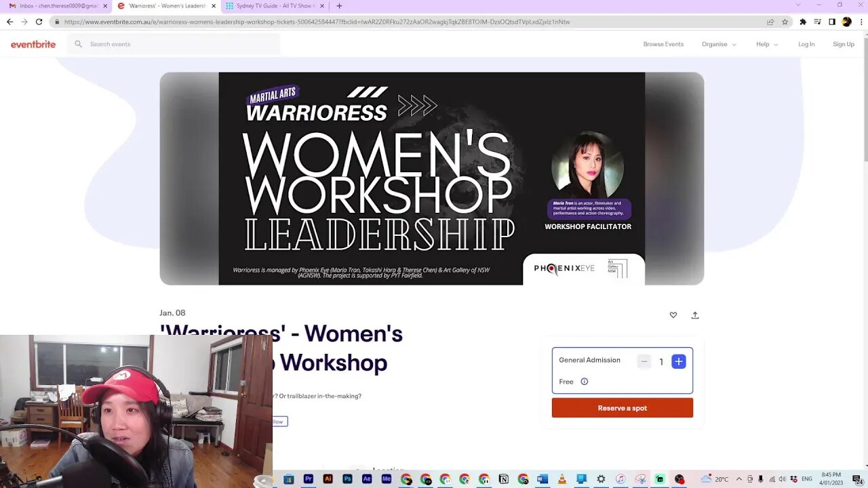The width and height of the screenshot is (868, 488).
Task: Open Microsoft Word from taskbar
Action: pyautogui.click(x=542, y=479)
